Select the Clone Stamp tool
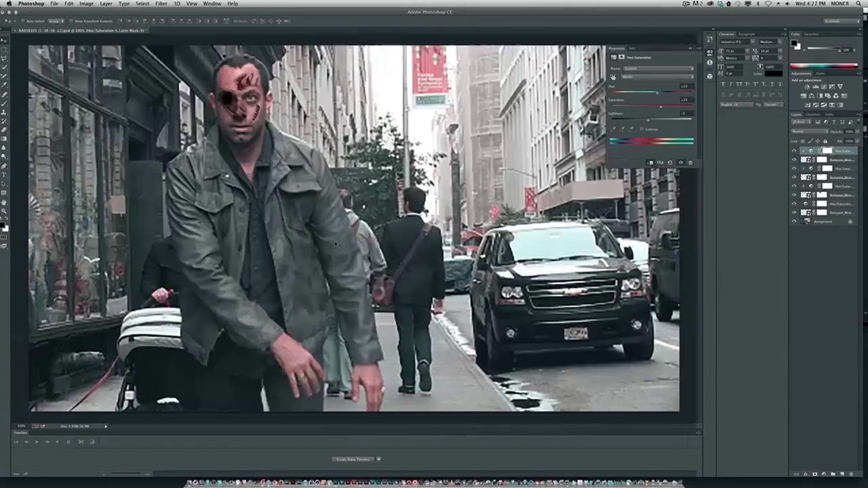Image resolution: width=868 pixels, height=488 pixels. 4,112
